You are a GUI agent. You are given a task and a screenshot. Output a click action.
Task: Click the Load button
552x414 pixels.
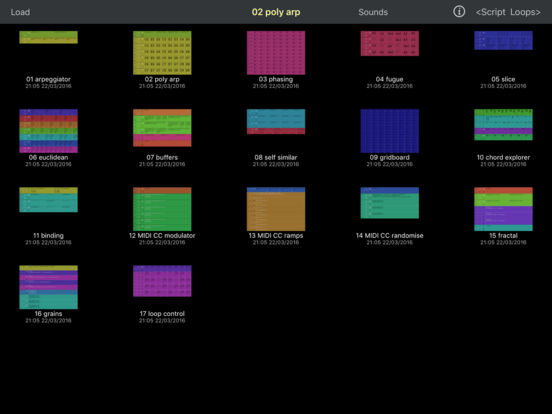coord(20,12)
